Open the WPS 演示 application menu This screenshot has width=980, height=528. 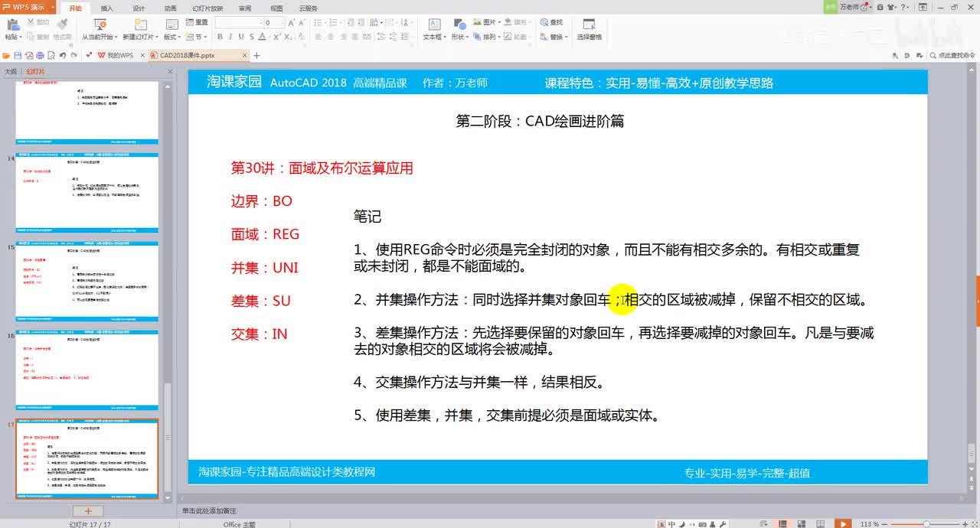click(x=26, y=7)
